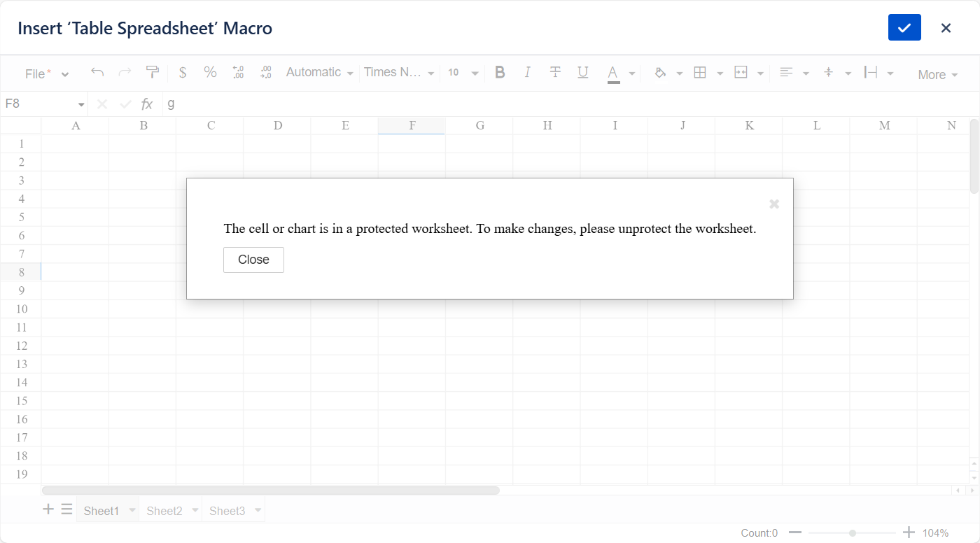Toggle italic formatting

(528, 72)
